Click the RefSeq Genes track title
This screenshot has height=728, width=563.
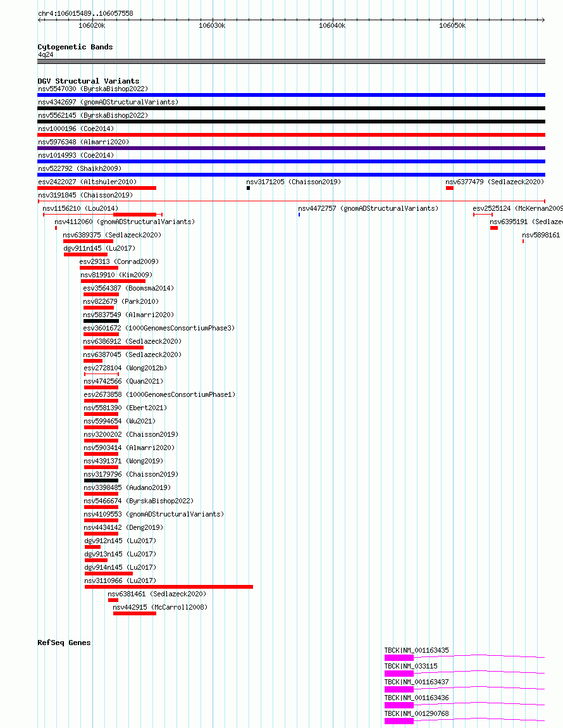[x=64, y=643]
